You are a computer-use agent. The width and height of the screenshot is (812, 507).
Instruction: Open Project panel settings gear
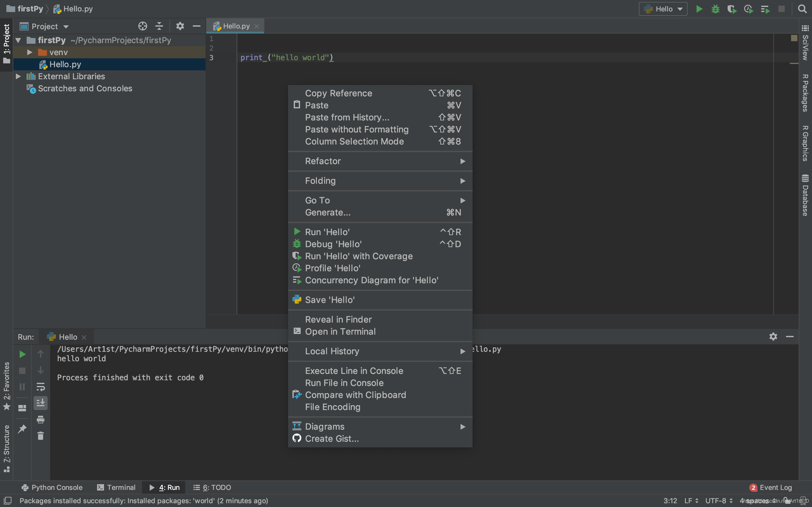[180, 26]
